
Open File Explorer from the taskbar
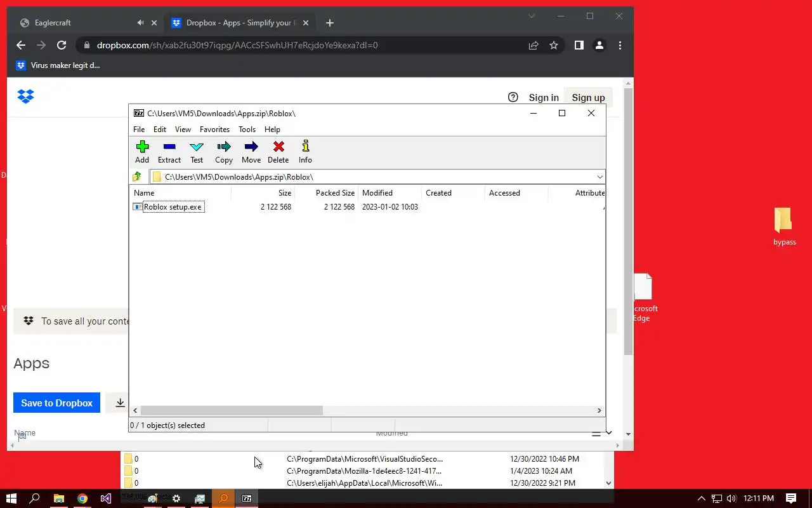pyautogui.click(x=58, y=498)
